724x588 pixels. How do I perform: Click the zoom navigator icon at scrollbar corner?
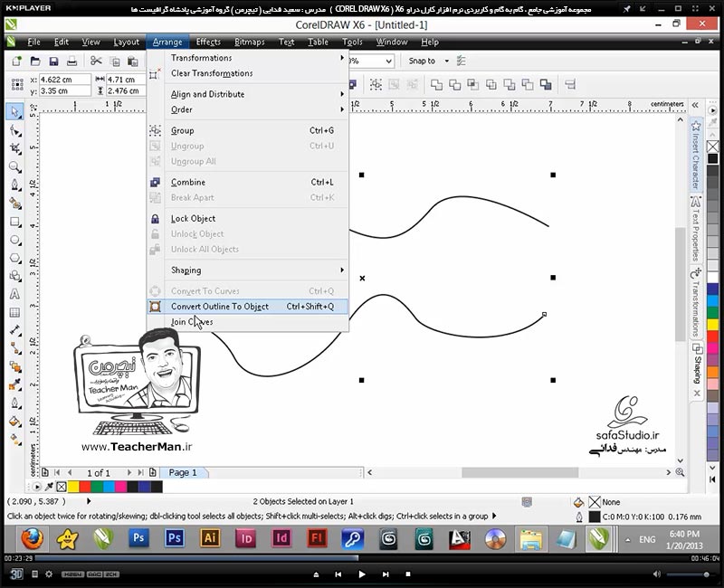(681, 472)
